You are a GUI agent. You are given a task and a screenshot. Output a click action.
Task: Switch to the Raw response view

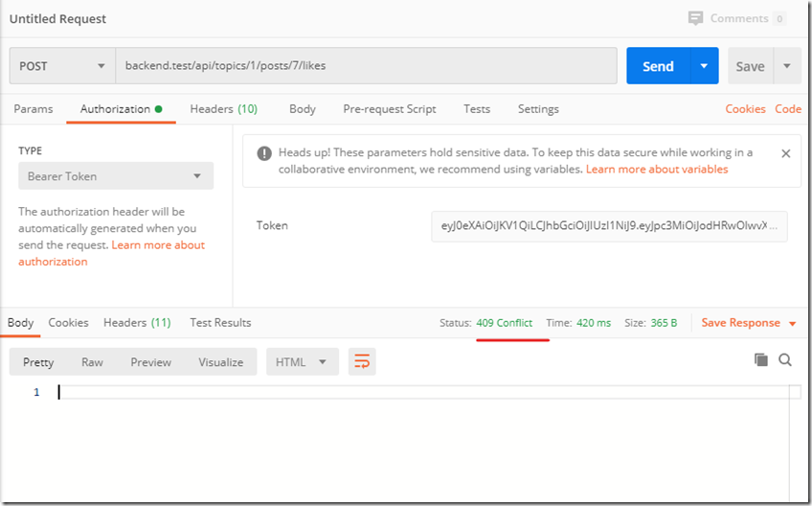(92, 362)
